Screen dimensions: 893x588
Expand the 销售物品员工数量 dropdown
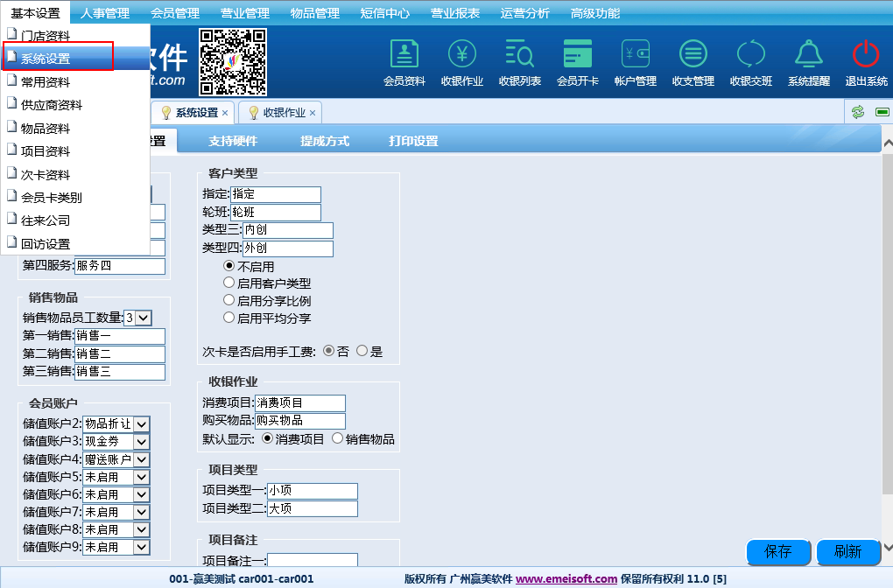point(144,318)
